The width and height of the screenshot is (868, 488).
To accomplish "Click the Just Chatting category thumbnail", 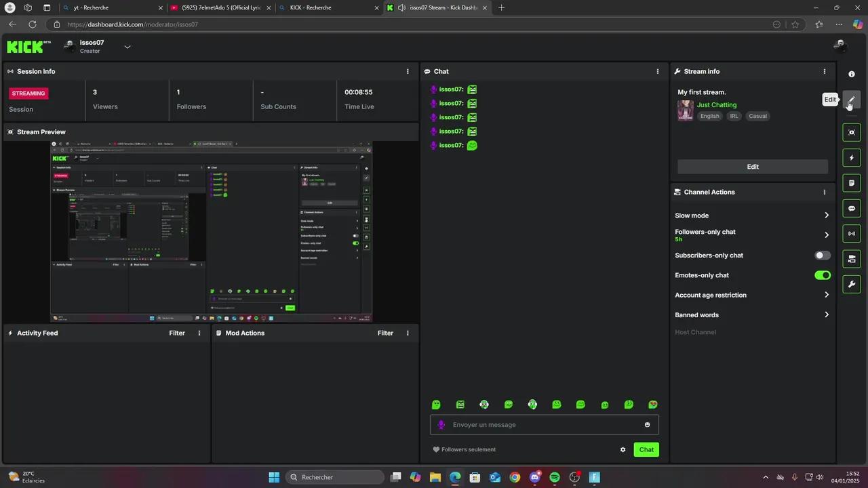I will pyautogui.click(x=685, y=110).
